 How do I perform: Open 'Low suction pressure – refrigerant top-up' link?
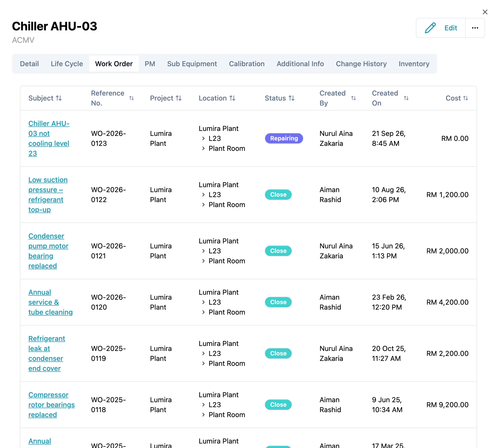[x=48, y=195]
